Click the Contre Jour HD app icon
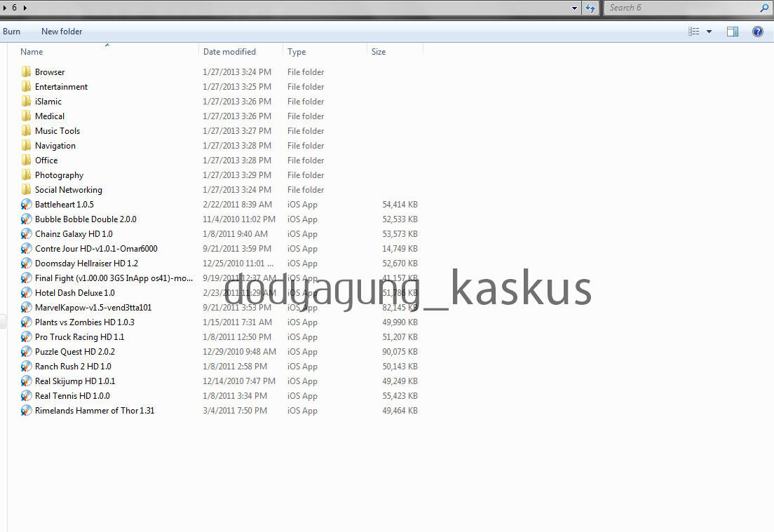Screen dimensions: 774x532 pyautogui.click(x=26, y=249)
